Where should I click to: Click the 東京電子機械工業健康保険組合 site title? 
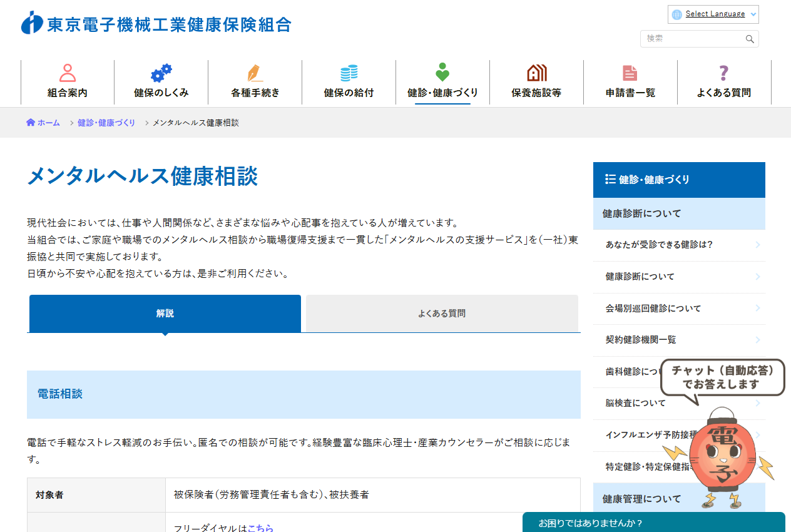coord(170,24)
